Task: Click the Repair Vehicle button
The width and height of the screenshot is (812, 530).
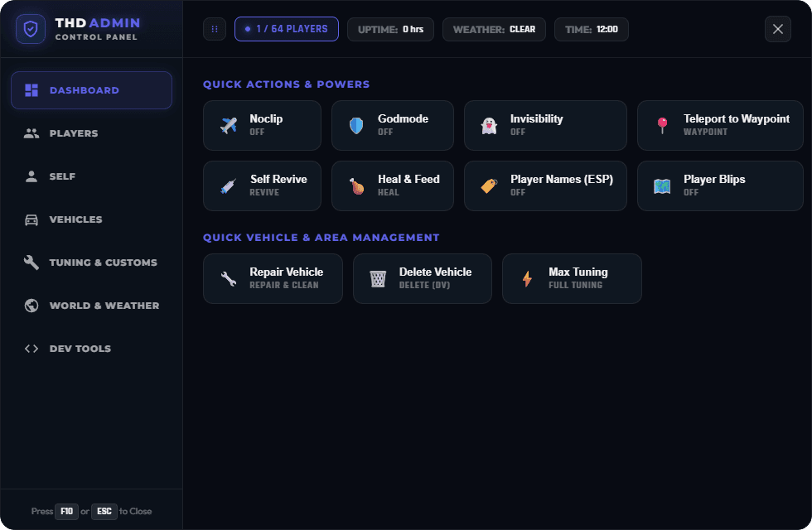Action: (273, 278)
